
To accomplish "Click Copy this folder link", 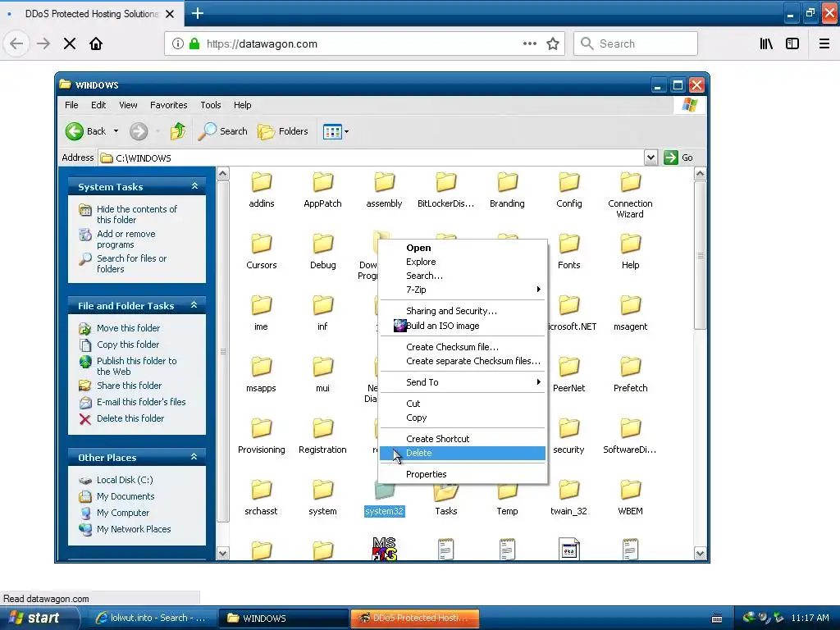I will click(x=128, y=345).
